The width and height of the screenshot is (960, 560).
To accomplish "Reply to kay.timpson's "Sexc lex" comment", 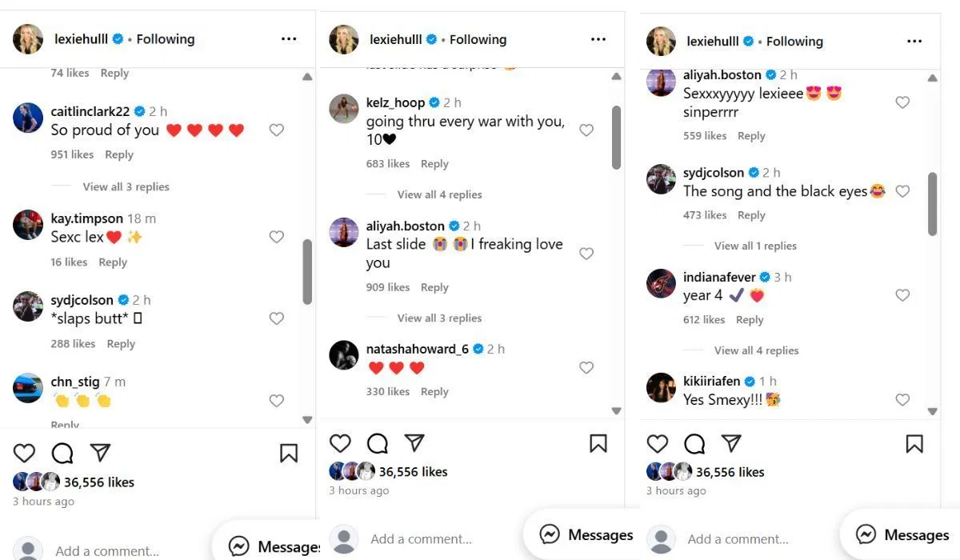I will coord(113,262).
